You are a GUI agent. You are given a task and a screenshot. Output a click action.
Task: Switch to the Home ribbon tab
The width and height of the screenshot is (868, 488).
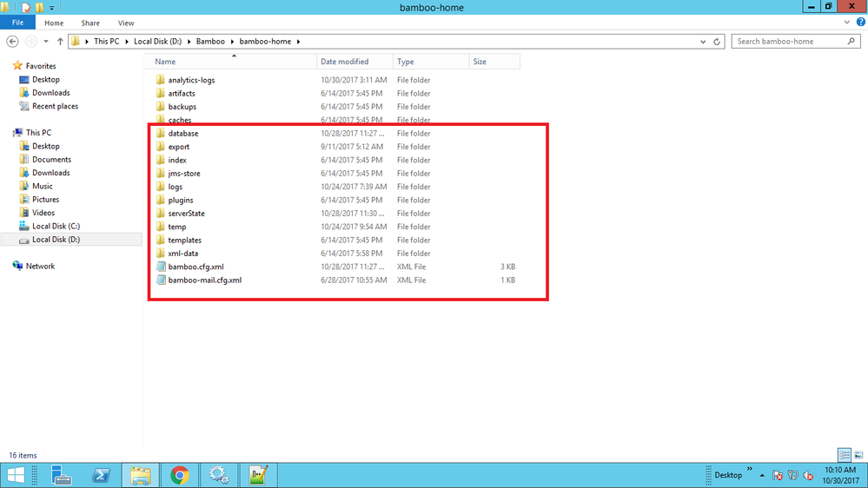point(54,23)
